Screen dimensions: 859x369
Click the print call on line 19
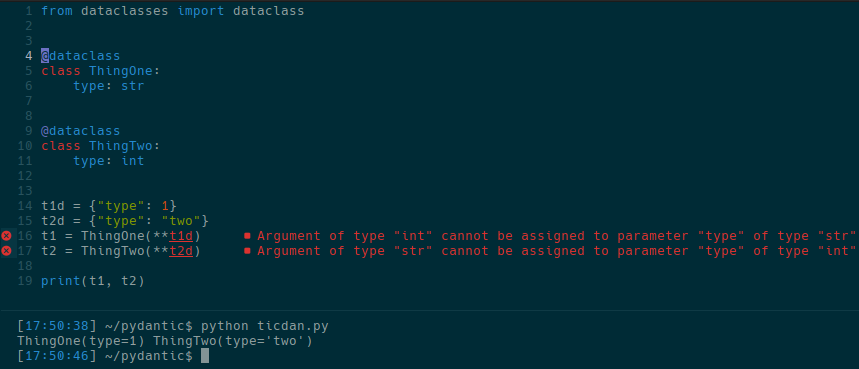(61, 281)
